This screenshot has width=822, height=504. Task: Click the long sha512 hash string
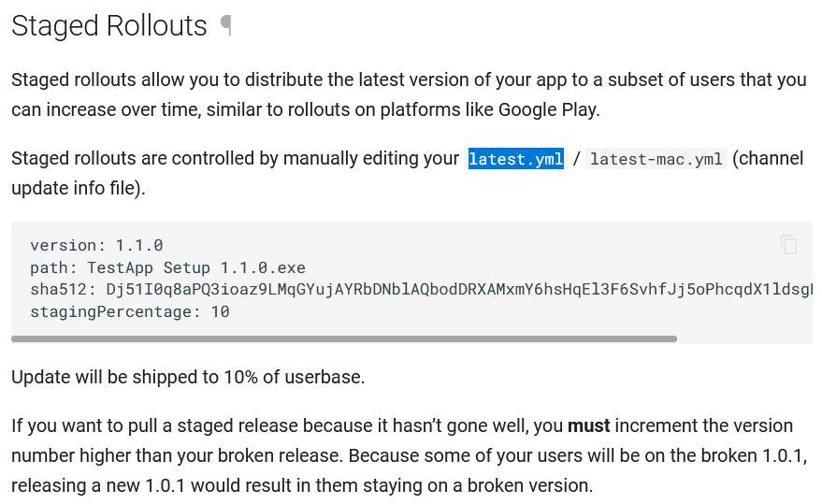pyautogui.click(x=459, y=290)
